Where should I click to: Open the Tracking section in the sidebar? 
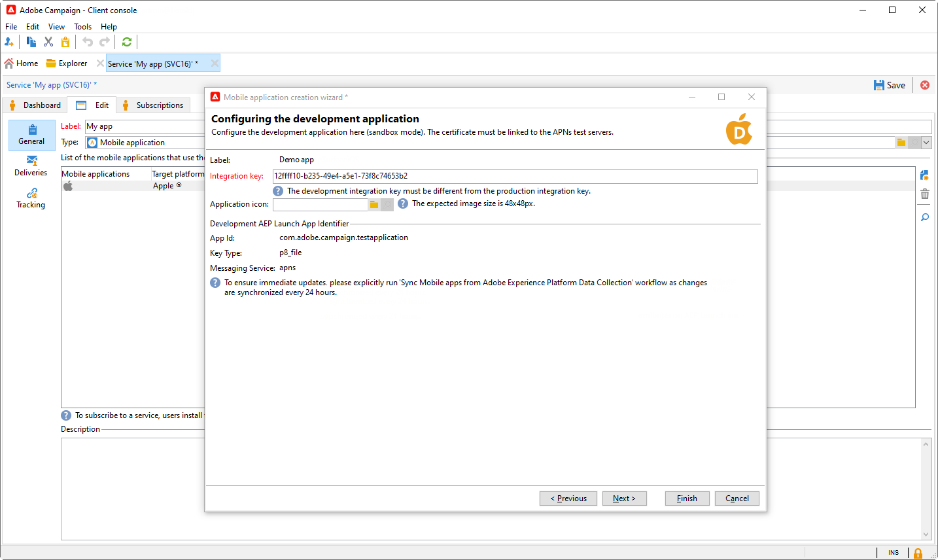coord(31,198)
